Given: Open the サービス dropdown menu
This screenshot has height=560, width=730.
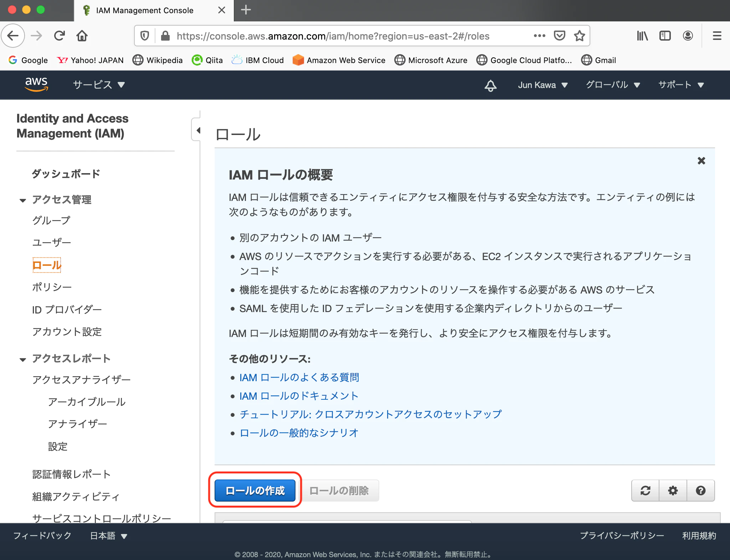Looking at the screenshot, I should tap(99, 85).
